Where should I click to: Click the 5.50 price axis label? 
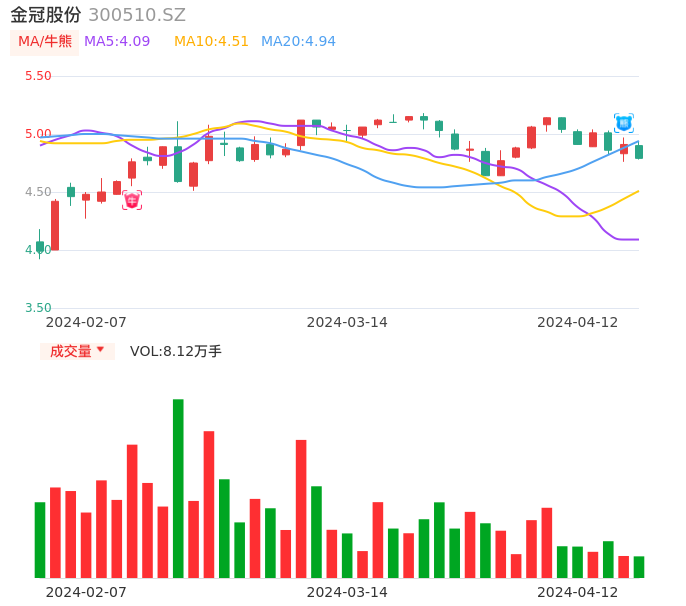[x=38, y=76]
